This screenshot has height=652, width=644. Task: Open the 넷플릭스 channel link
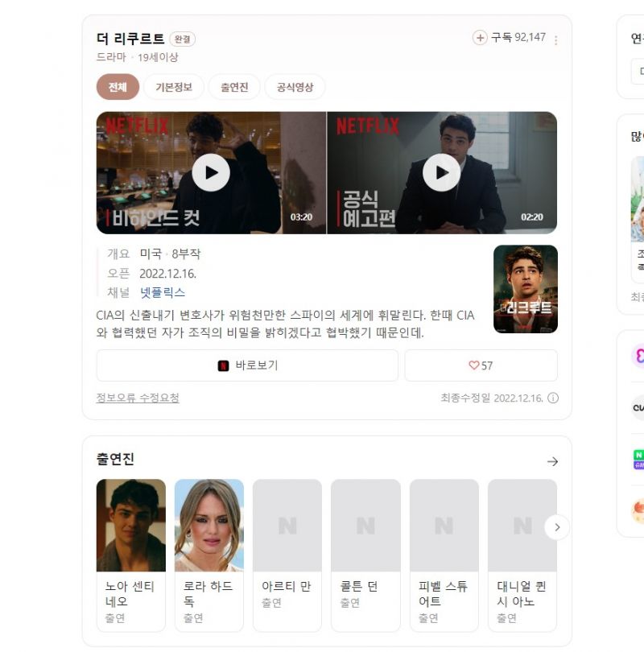tap(162, 292)
